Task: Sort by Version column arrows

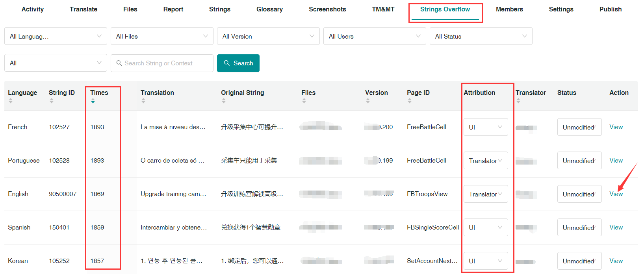Action: click(x=368, y=101)
